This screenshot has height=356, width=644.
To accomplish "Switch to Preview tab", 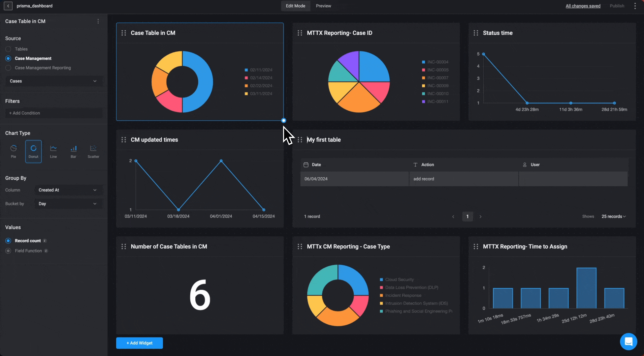I will click(323, 6).
